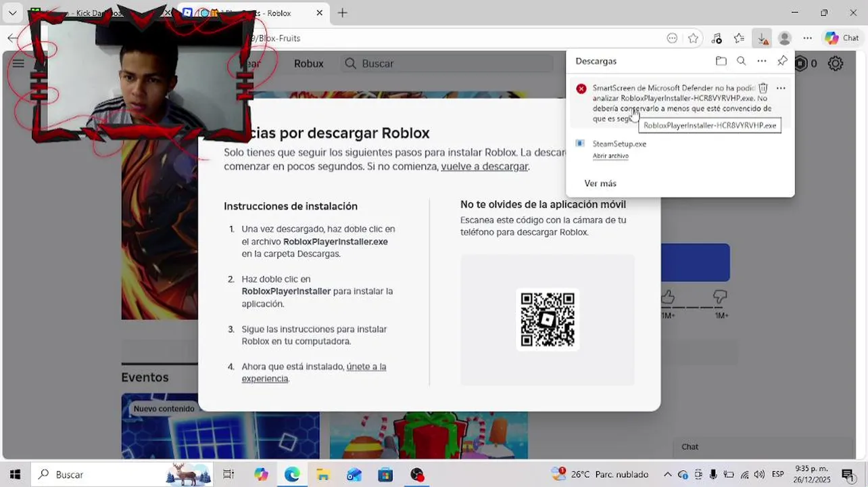The image size is (868, 487).
Task: Toggle the Downloads toolbar button
Action: [x=762, y=39]
